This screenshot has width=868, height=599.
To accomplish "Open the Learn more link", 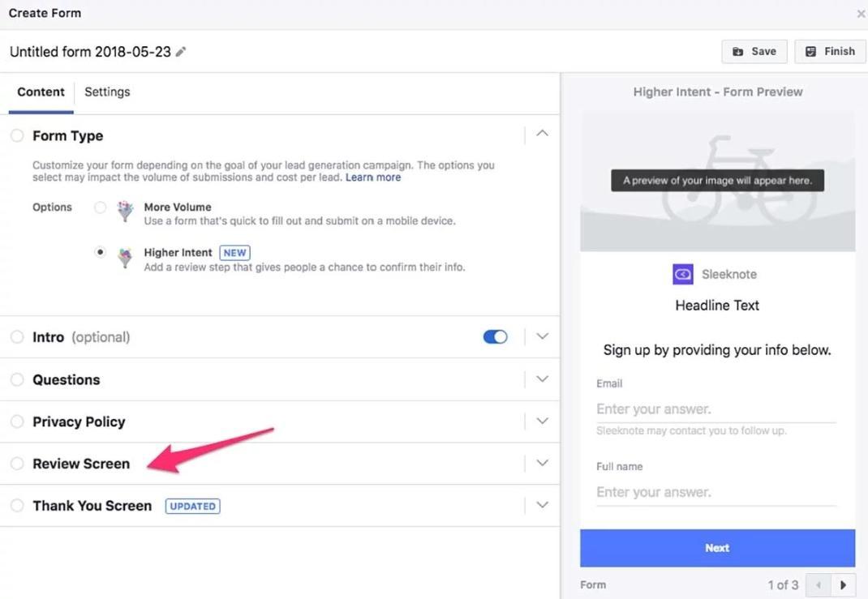I will (373, 178).
